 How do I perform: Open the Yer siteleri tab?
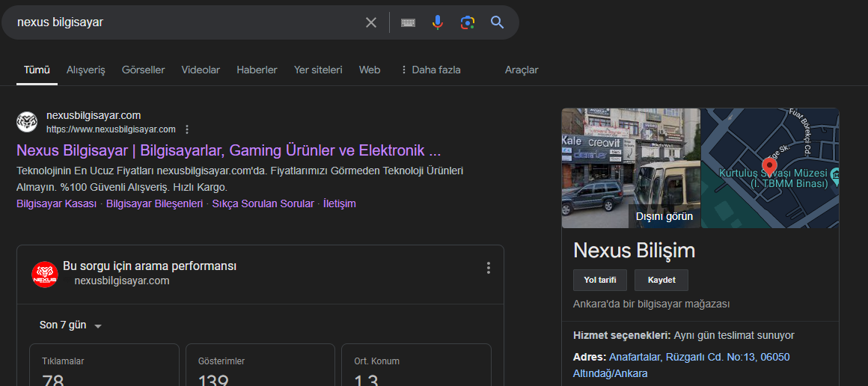(318, 70)
